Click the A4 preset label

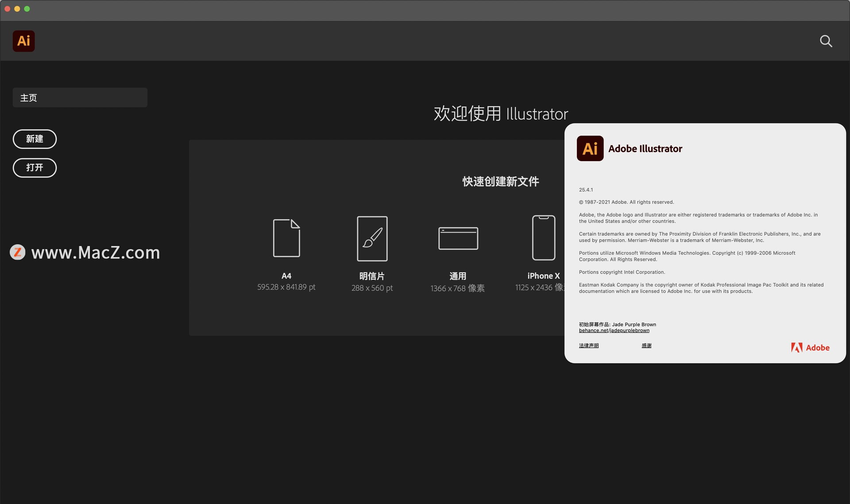(x=286, y=276)
